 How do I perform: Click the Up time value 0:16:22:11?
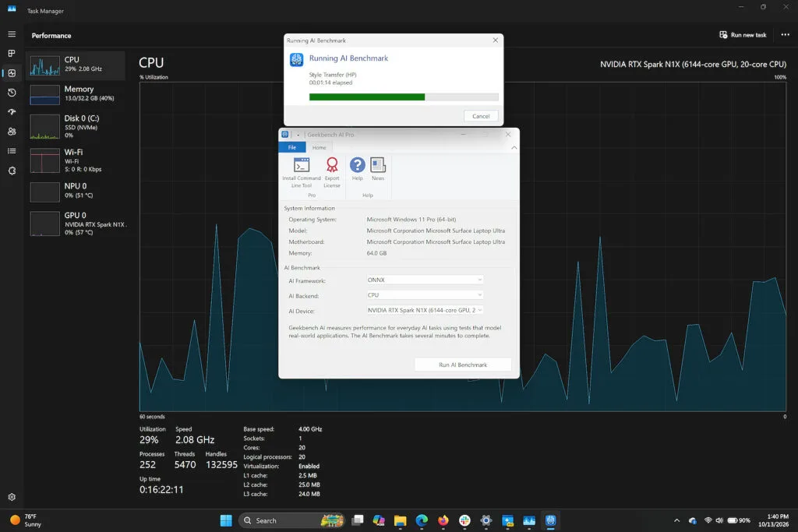[x=161, y=490]
